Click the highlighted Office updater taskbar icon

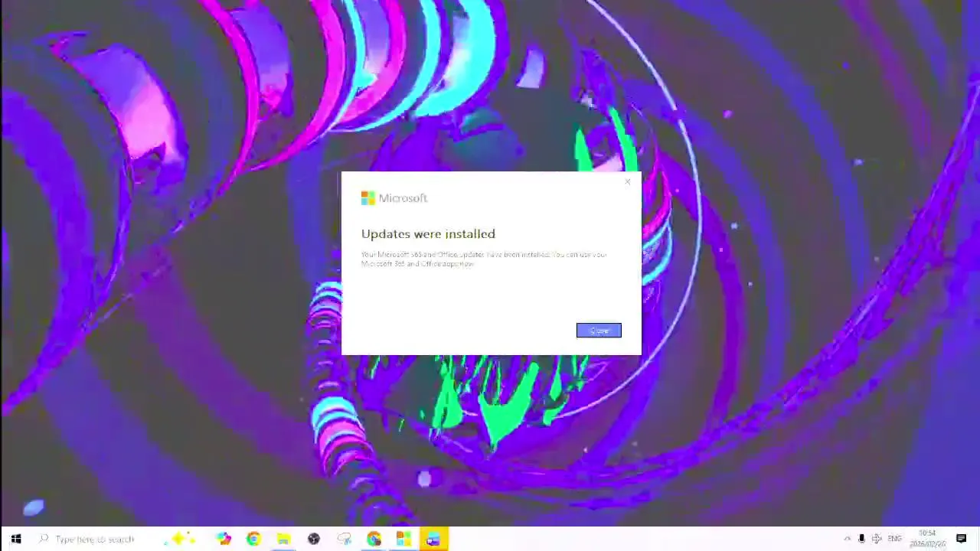click(x=433, y=539)
